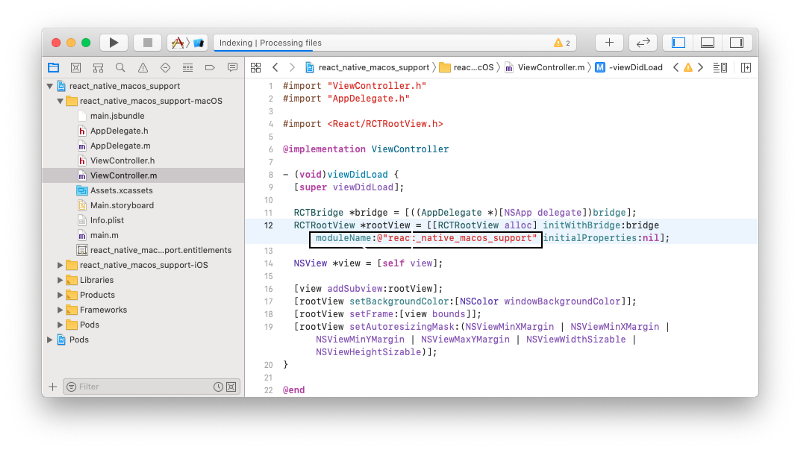Screen dimensions: 800x452
Task: Collapse the react_native_macos_support project root
Action: coord(50,86)
